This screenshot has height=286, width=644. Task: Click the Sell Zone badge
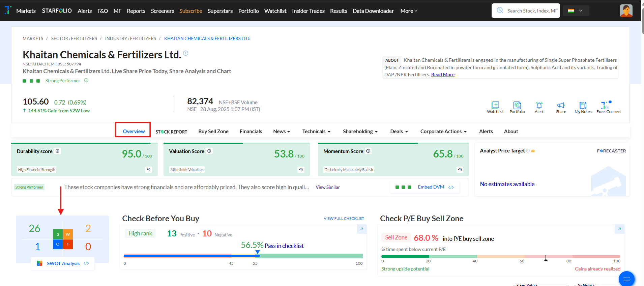pos(396,237)
